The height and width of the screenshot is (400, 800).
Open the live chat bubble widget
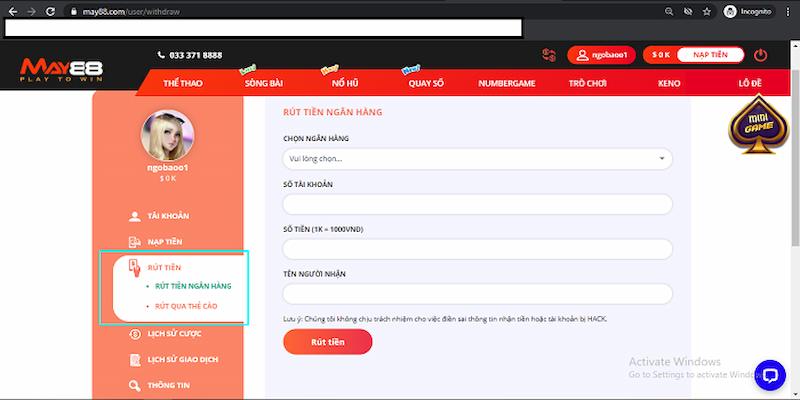[770, 375]
